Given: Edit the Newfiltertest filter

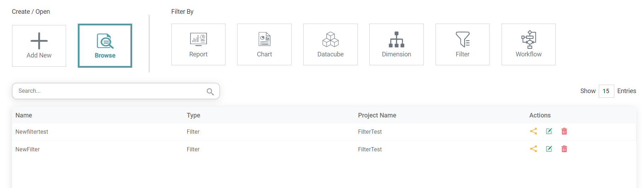Looking at the screenshot, I should click(x=549, y=131).
